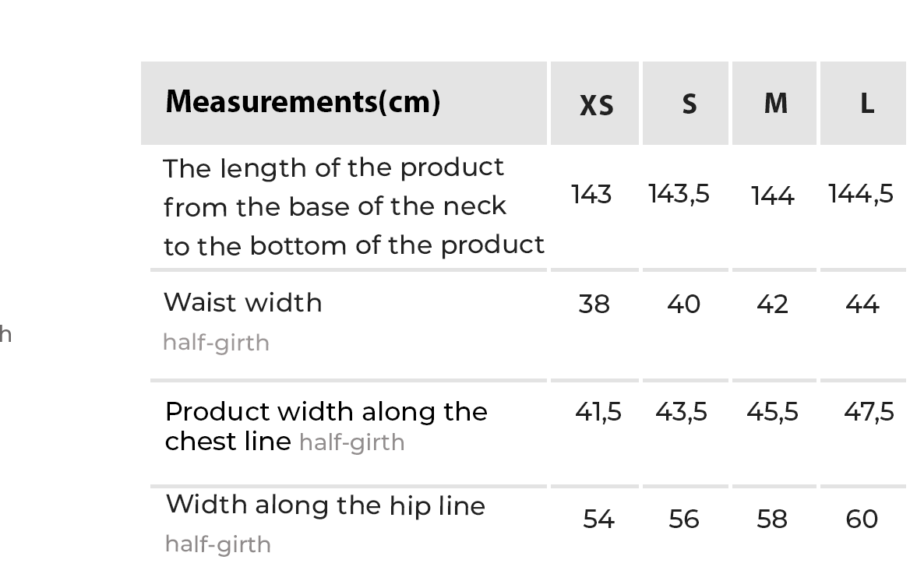Viewport: 910px width, 588px height.
Task: Pick the chest width value 43,5
Action: click(681, 411)
